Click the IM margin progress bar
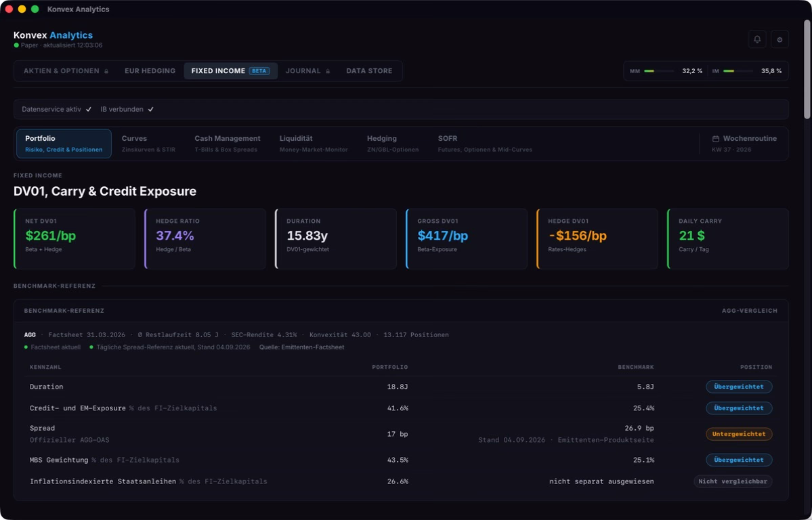Screen dimensions: 812x520 pos(738,71)
